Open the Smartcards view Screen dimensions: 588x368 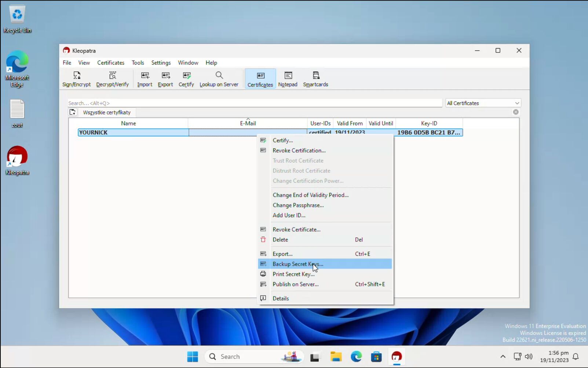(315, 79)
